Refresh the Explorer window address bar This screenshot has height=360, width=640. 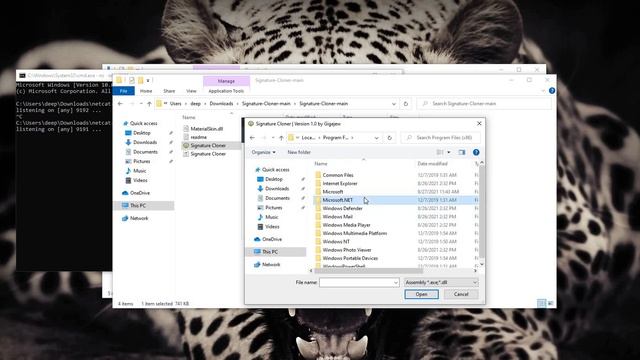tap(406, 104)
